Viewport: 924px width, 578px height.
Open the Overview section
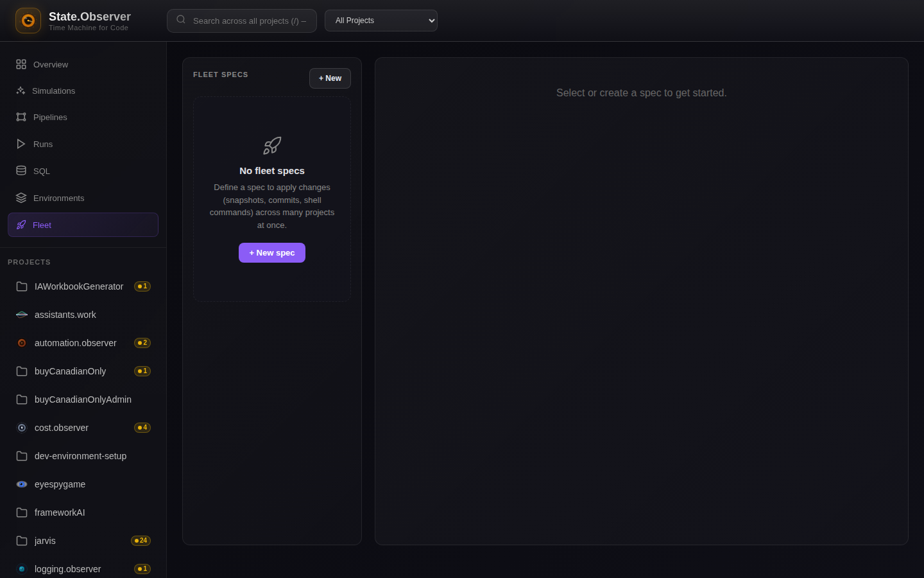83,64
